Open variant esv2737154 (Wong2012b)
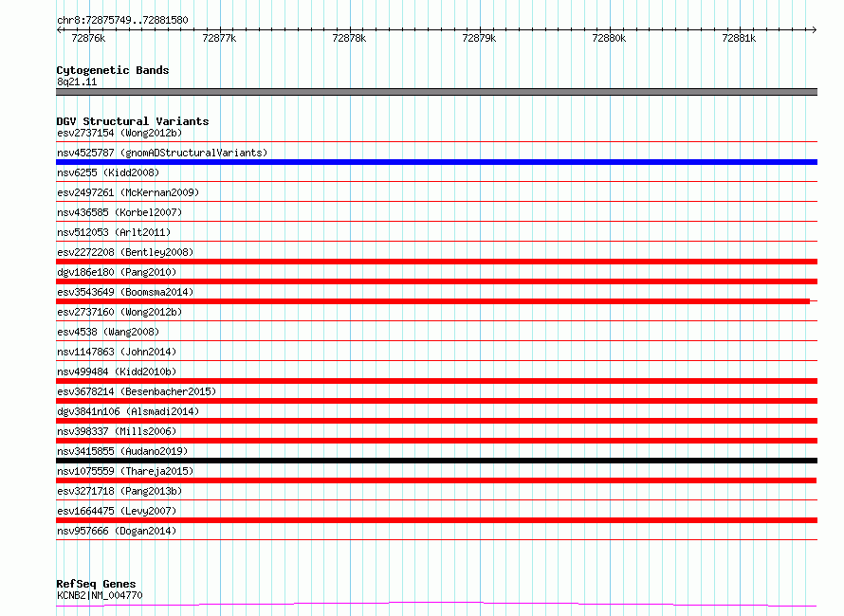 [x=119, y=133]
